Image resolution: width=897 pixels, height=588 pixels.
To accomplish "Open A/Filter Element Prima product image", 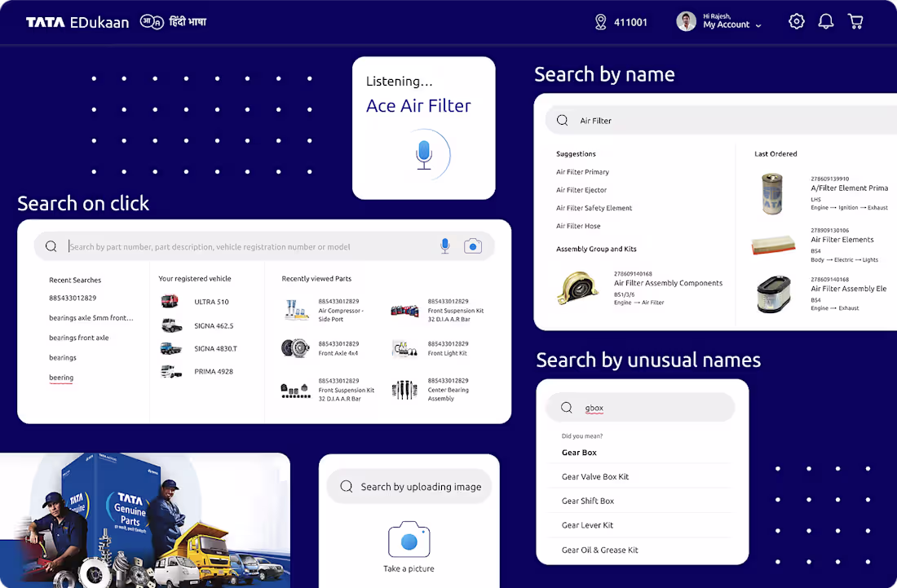I will [771, 194].
